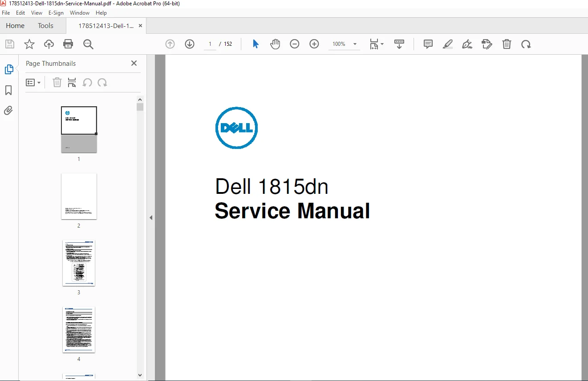The image size is (588, 381).
Task: Open the Attachments paperclip pane
Action: coord(8,110)
